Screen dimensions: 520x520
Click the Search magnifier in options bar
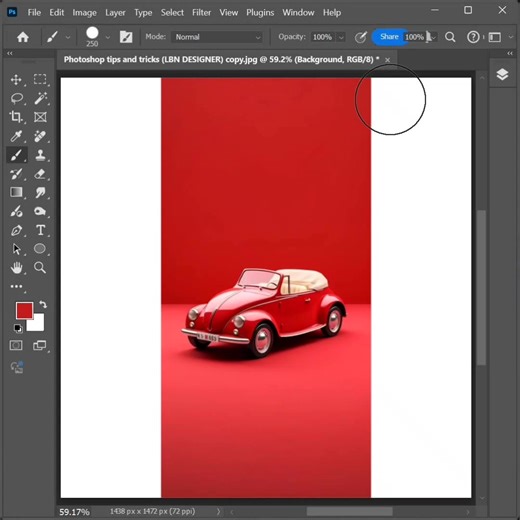pos(450,37)
